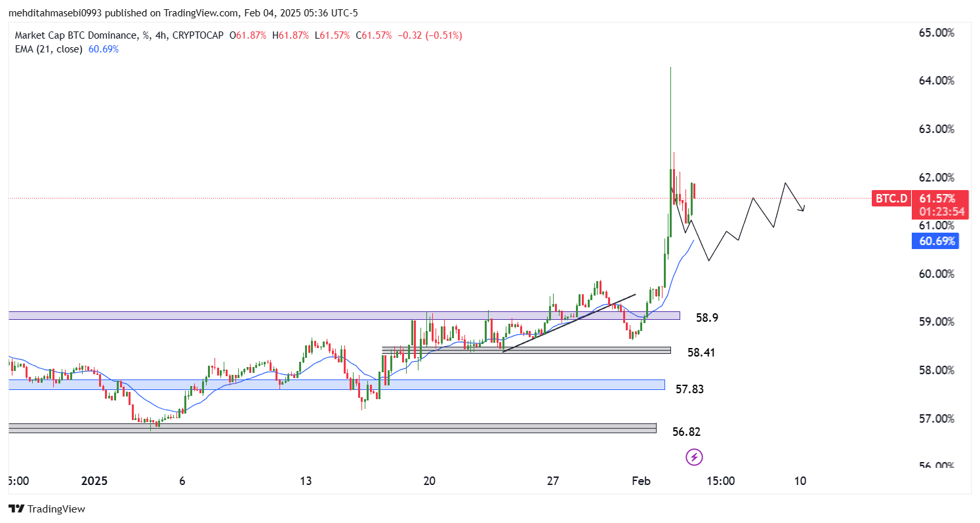The image size is (980, 523).
Task: Select the gray 58.41 support zone rectangle
Action: point(527,351)
